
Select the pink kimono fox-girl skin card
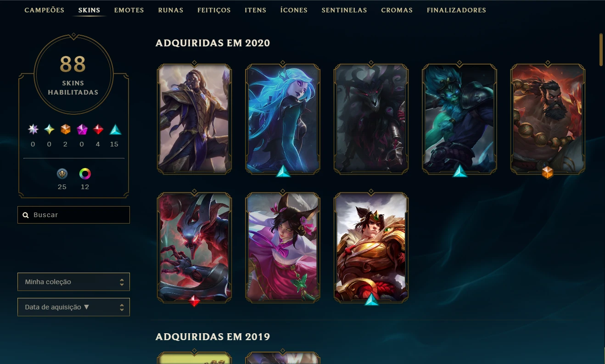(x=283, y=247)
